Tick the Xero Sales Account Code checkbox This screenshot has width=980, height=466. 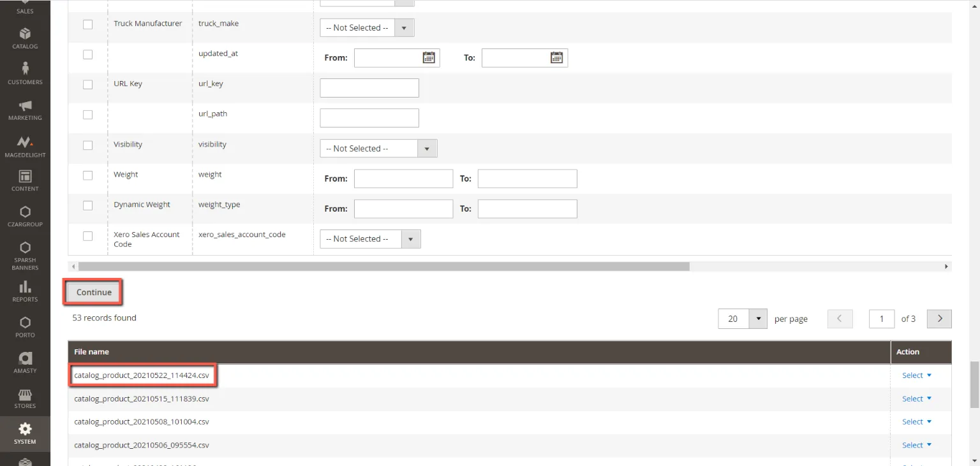click(87, 236)
